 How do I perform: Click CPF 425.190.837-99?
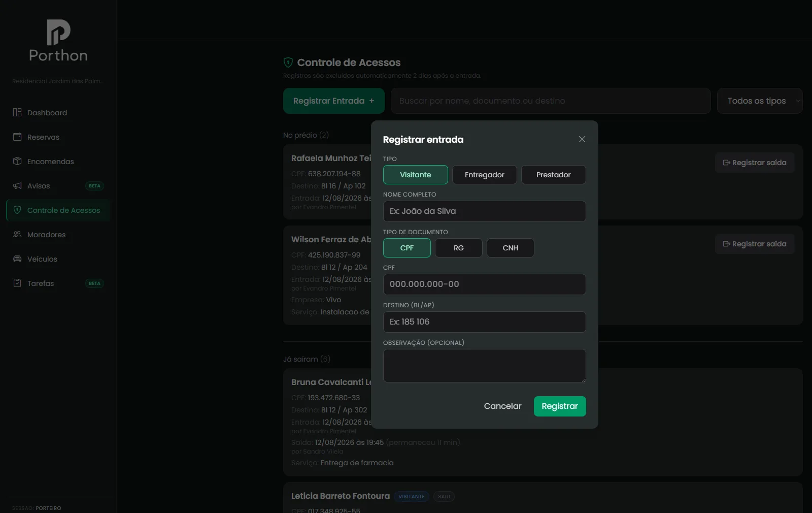(334, 255)
